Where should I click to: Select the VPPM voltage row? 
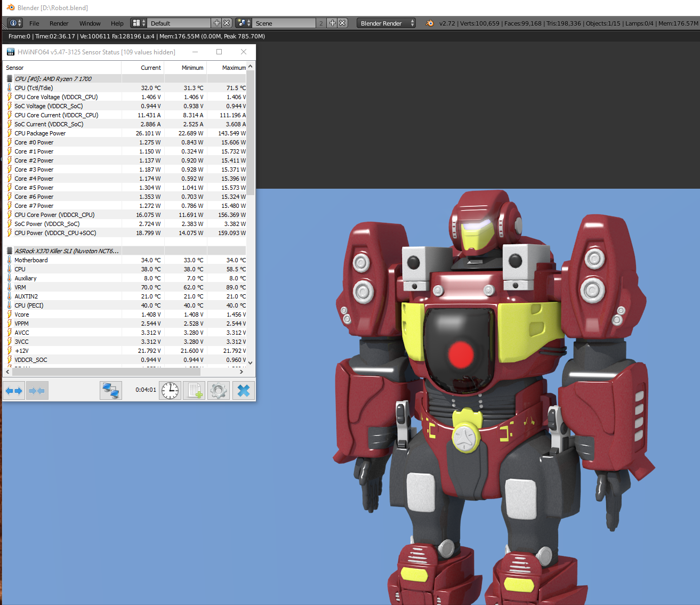coord(125,324)
